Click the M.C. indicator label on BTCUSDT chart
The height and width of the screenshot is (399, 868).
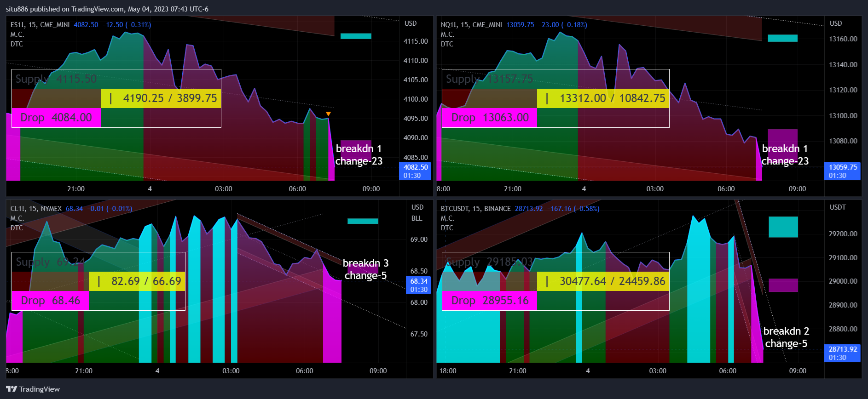coord(447,218)
